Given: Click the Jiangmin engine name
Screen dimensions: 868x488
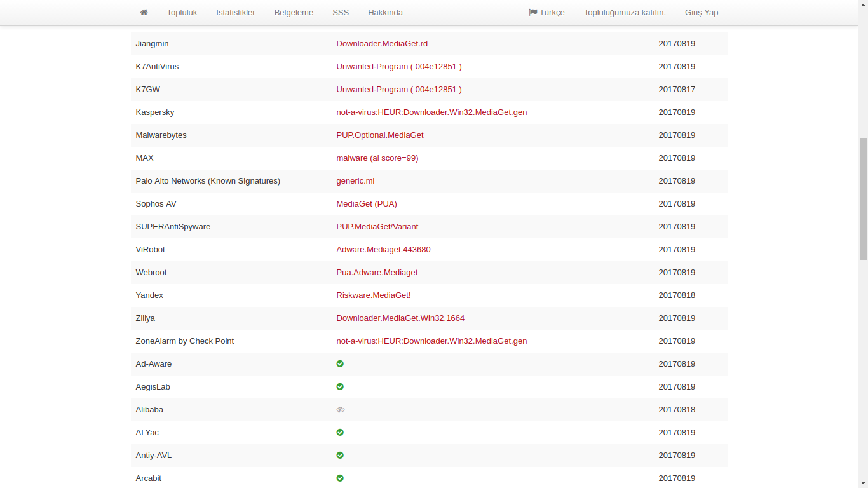Looking at the screenshot, I should point(152,44).
